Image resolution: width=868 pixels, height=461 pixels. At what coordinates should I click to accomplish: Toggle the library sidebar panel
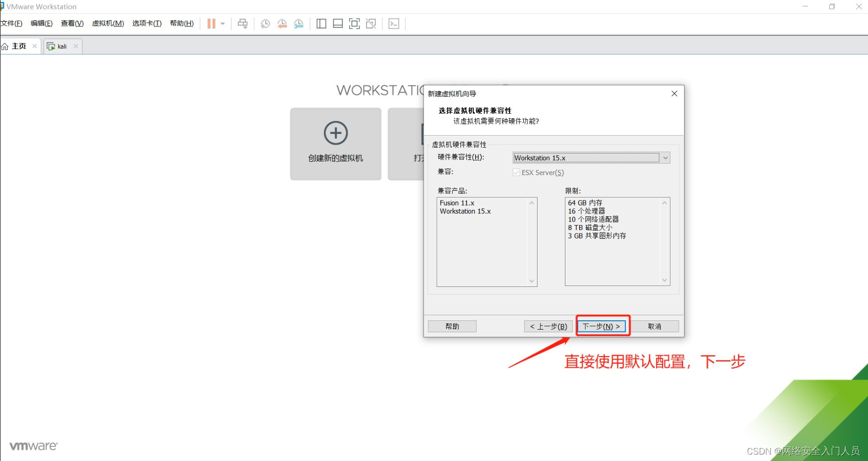(321, 23)
